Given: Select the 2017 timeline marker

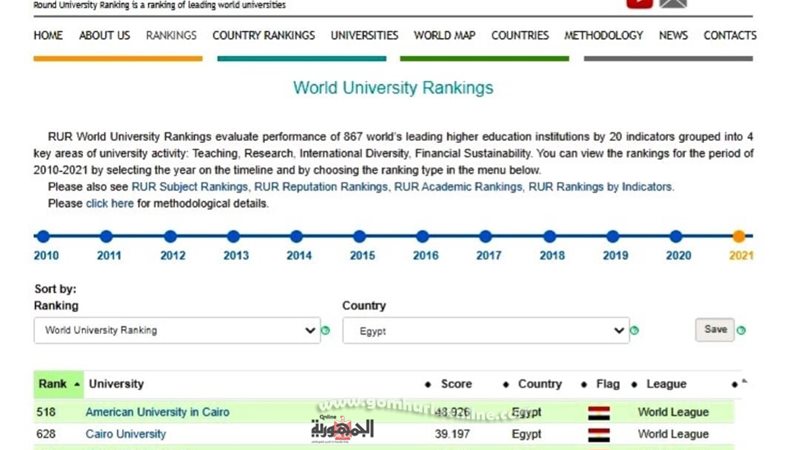Looking at the screenshot, I should pos(486,236).
